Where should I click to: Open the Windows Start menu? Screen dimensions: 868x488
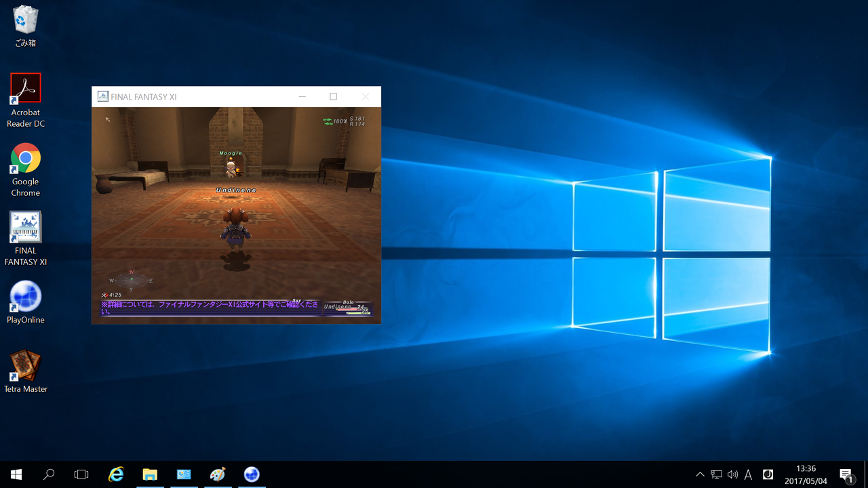point(16,474)
